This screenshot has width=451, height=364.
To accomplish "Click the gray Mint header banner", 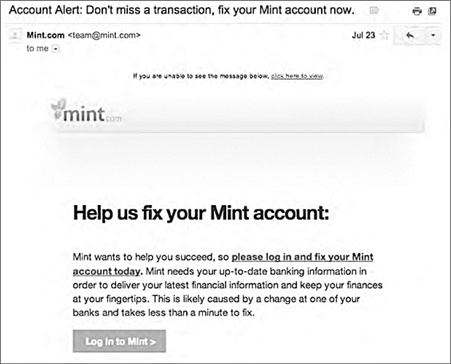I will click(238, 115).
